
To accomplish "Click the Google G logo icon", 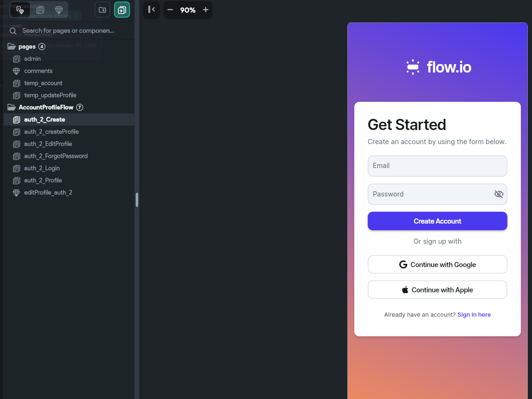I will coord(403,265).
